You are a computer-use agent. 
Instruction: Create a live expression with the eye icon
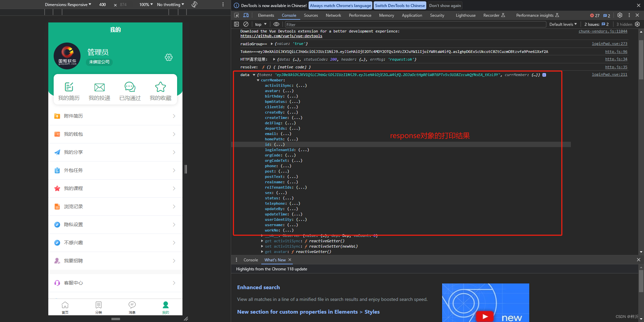(x=276, y=24)
